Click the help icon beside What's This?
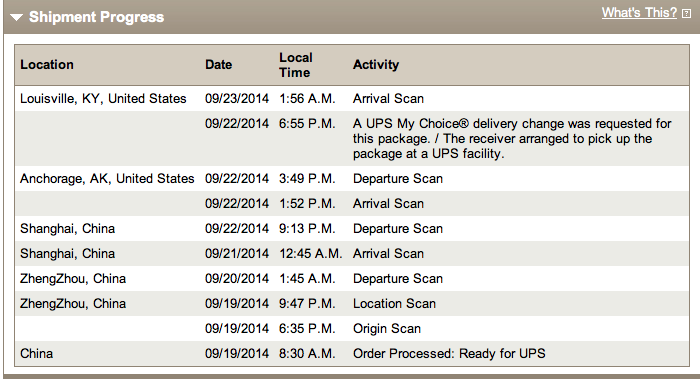700x380 pixels. point(686,14)
